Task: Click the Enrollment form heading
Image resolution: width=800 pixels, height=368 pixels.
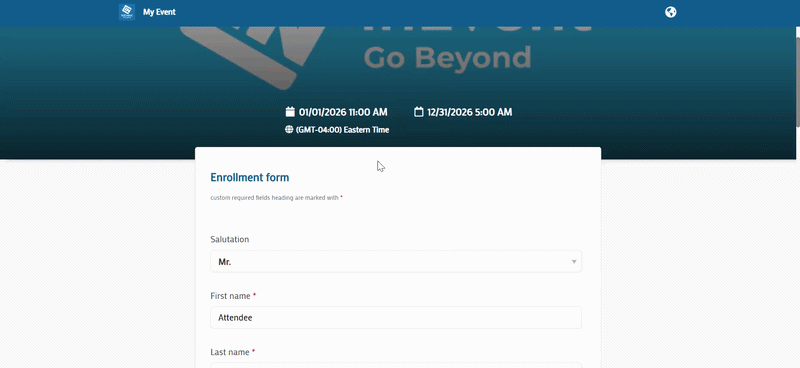Action: pyautogui.click(x=249, y=178)
